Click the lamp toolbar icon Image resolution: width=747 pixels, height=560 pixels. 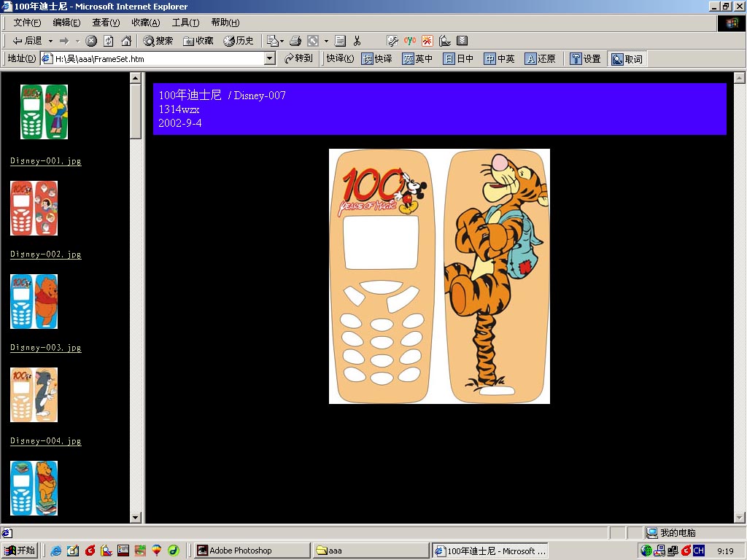point(445,41)
